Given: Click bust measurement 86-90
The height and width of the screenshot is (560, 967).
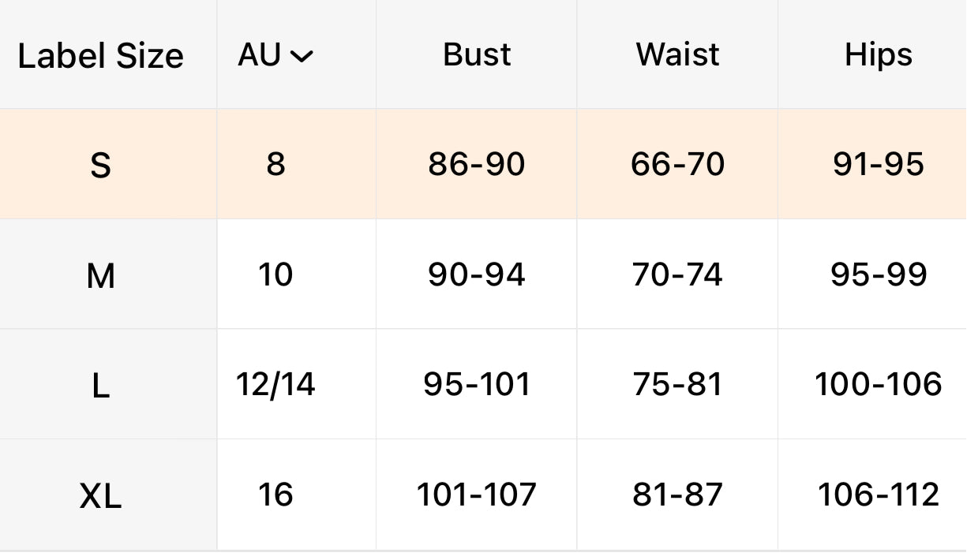Looking at the screenshot, I should click(476, 164).
